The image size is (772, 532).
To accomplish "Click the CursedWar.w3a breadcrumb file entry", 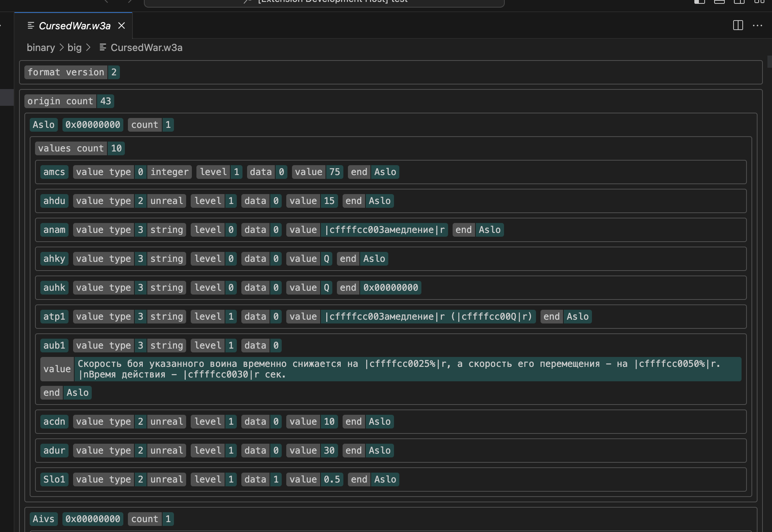I will pos(146,48).
